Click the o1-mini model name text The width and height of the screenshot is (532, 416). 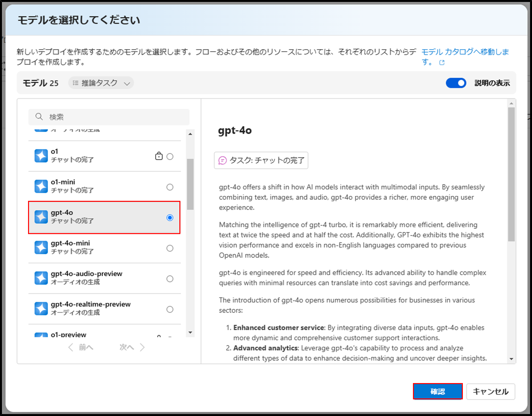[63, 182]
